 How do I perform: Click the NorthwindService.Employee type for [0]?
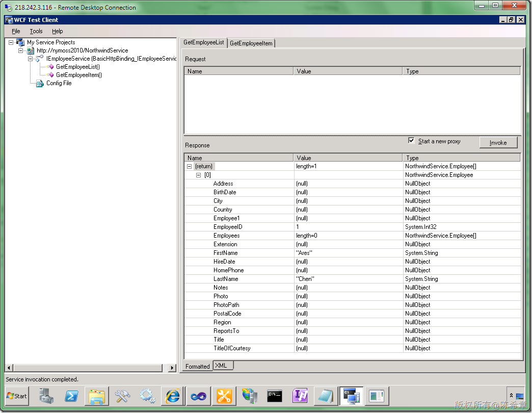click(462, 175)
